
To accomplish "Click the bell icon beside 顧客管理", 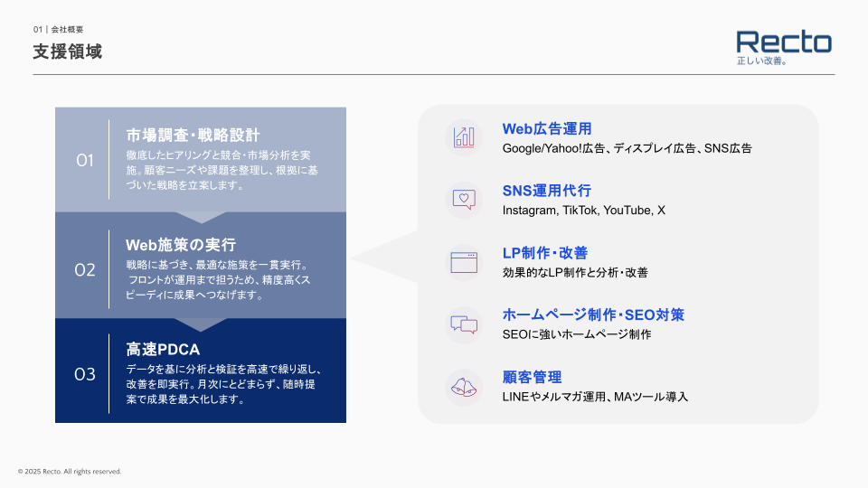I will click(464, 388).
